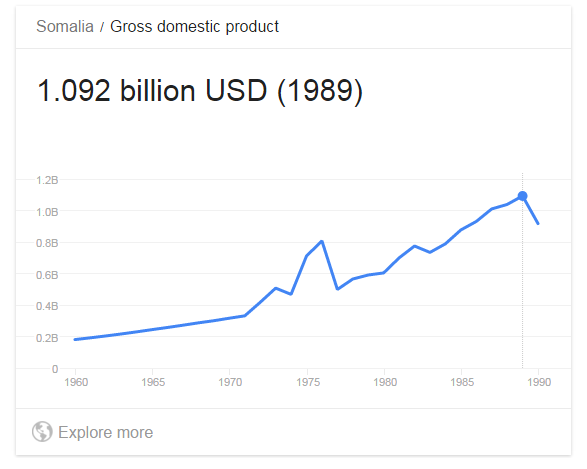Click the 1975 x-axis label

[308, 382]
